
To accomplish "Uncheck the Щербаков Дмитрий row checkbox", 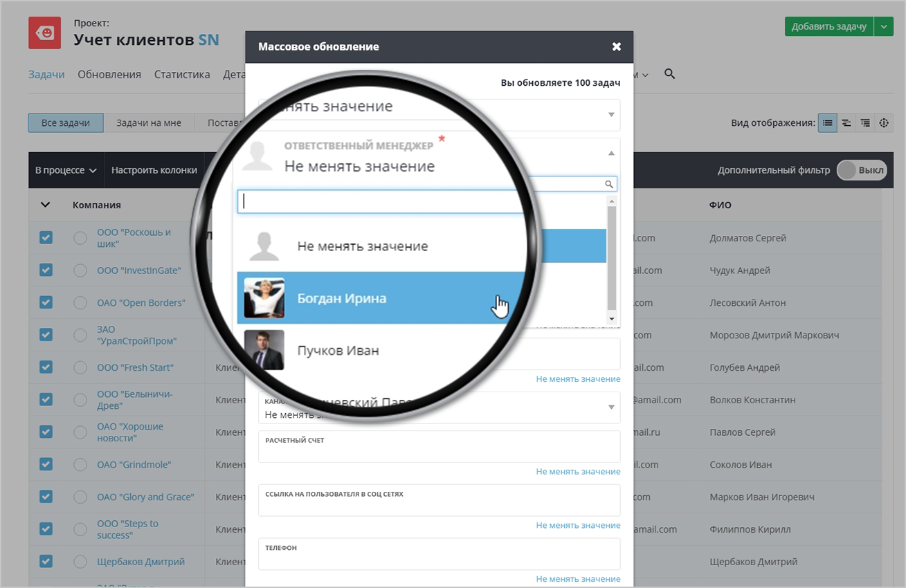I will (46, 562).
